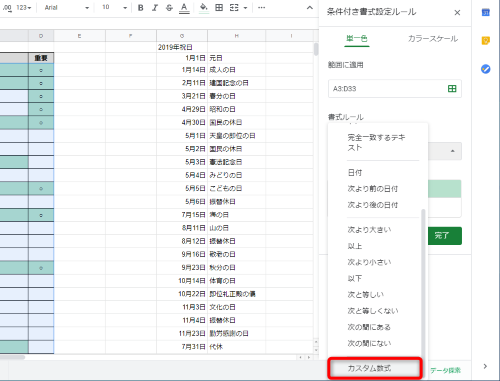
Task: Click cell containing 2019年祝日
Action: [x=182, y=47]
